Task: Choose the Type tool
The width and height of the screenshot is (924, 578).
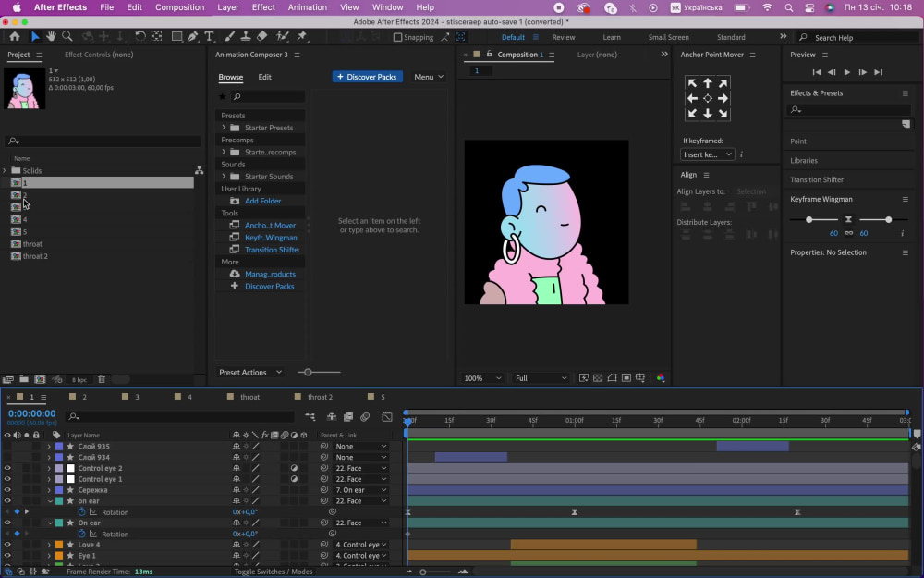Action: [210, 36]
